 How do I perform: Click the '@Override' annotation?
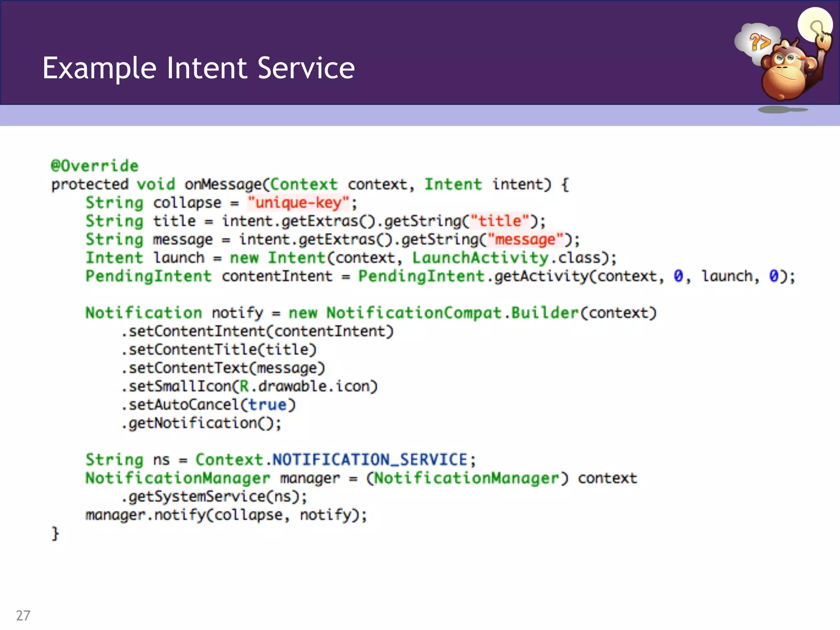point(95,166)
